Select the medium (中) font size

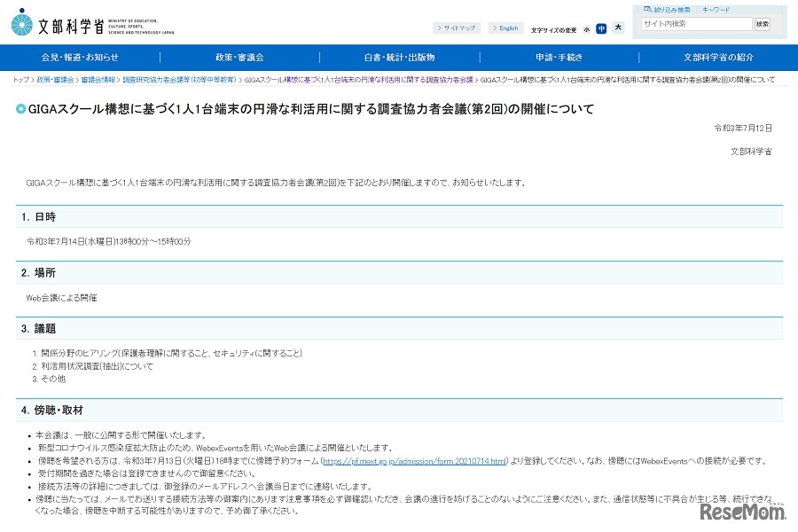tap(602, 27)
